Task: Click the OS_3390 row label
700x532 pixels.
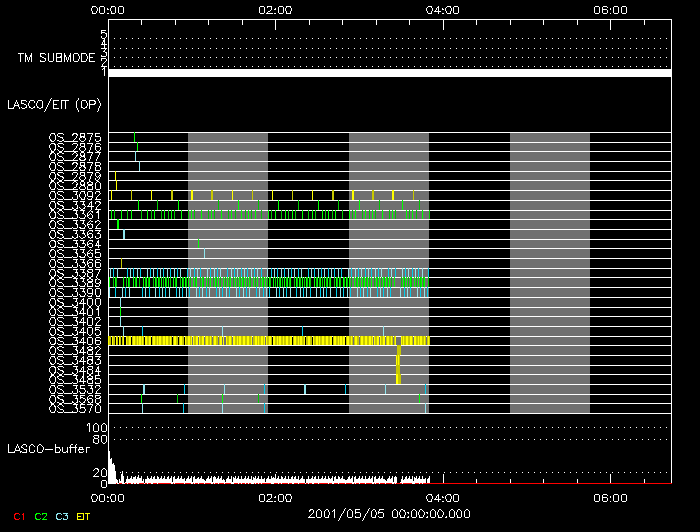Action: pos(75,293)
